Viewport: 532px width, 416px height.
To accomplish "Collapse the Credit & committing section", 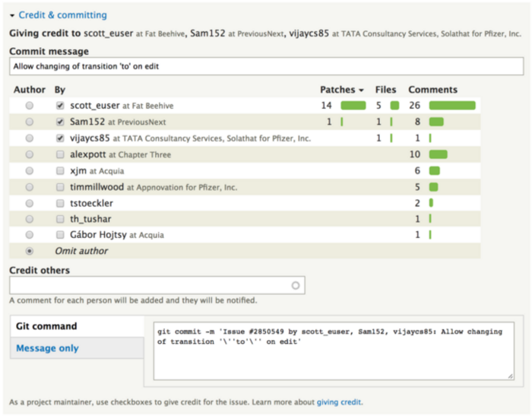I will coord(62,15).
